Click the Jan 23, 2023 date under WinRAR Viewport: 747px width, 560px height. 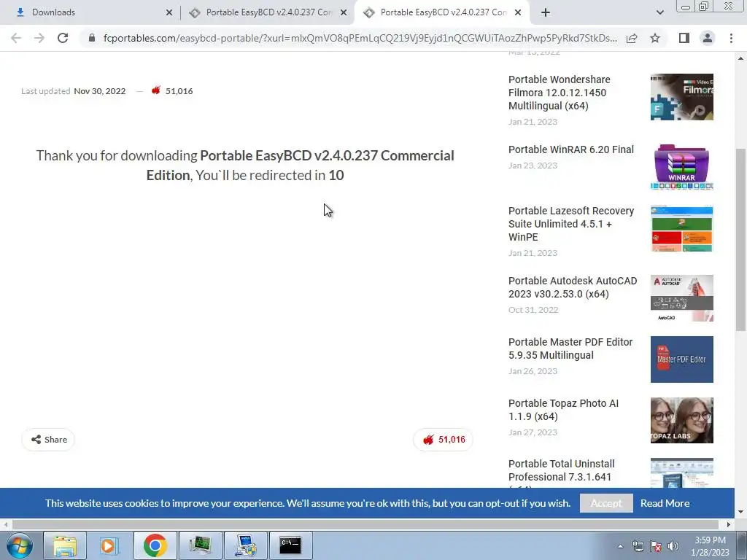click(x=533, y=166)
